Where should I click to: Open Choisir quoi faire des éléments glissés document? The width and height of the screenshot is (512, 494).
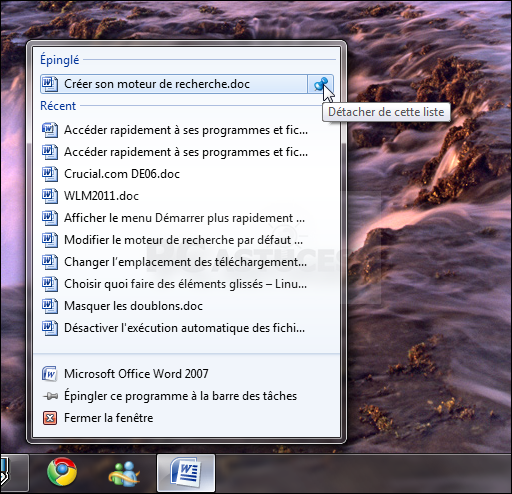click(x=187, y=284)
